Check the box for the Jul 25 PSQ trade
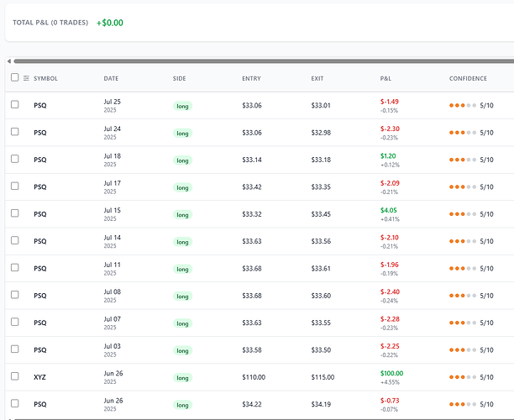 pyautogui.click(x=14, y=105)
